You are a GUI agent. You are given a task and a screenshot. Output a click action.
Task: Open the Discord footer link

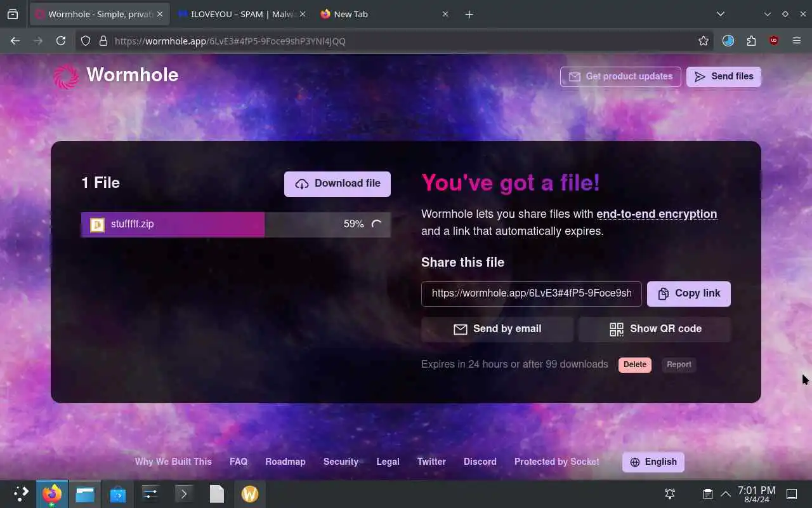coord(480,462)
